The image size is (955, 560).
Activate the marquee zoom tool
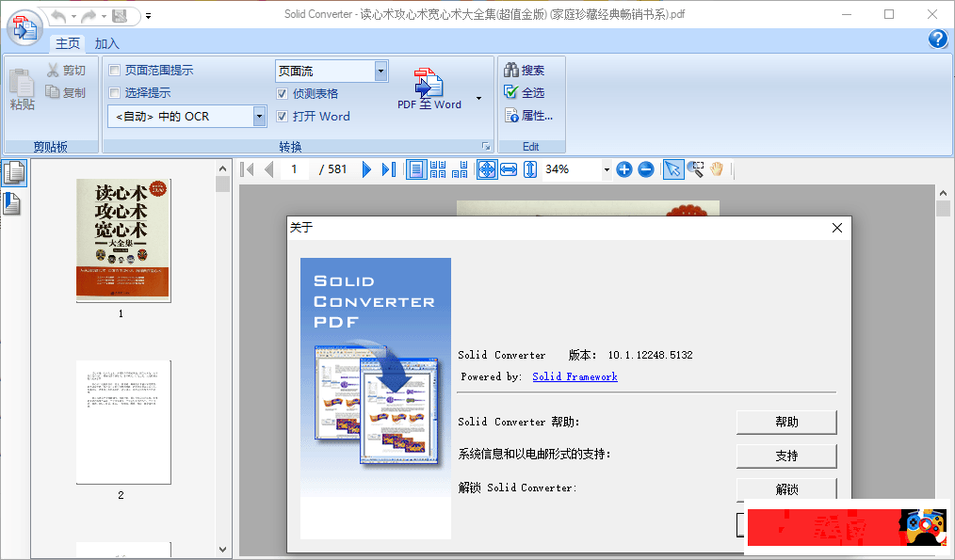click(695, 169)
